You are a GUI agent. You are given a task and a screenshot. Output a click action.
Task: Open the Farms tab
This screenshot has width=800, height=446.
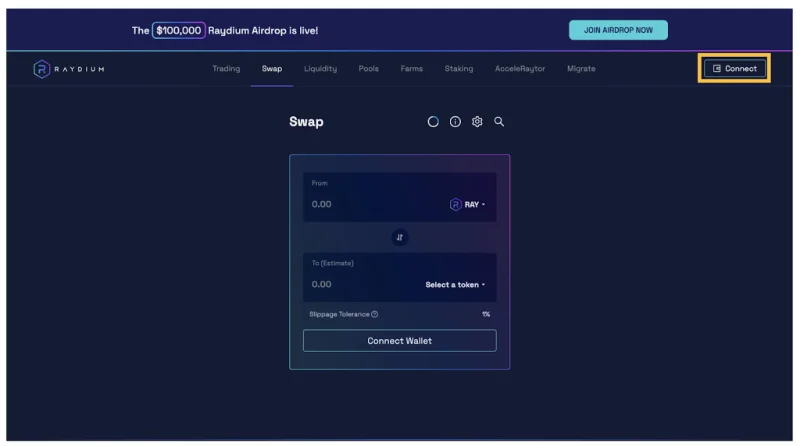412,68
